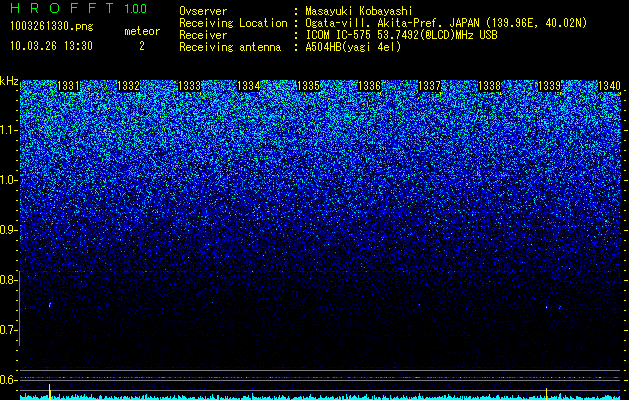
Task: Click the 1331 time marker
Action: coord(68,86)
